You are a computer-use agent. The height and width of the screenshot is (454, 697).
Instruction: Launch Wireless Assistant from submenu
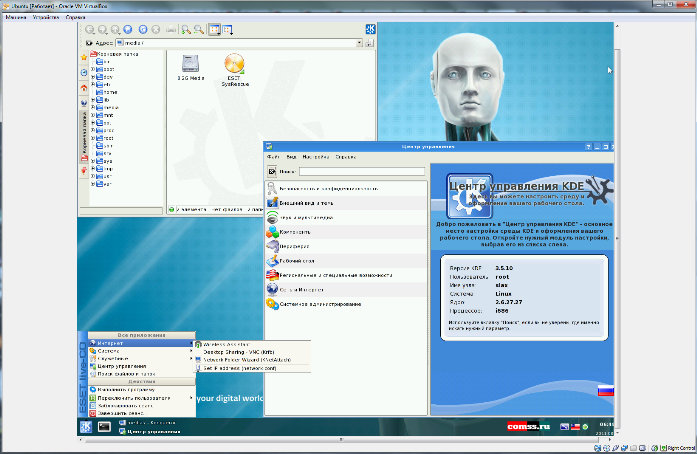click(252, 344)
